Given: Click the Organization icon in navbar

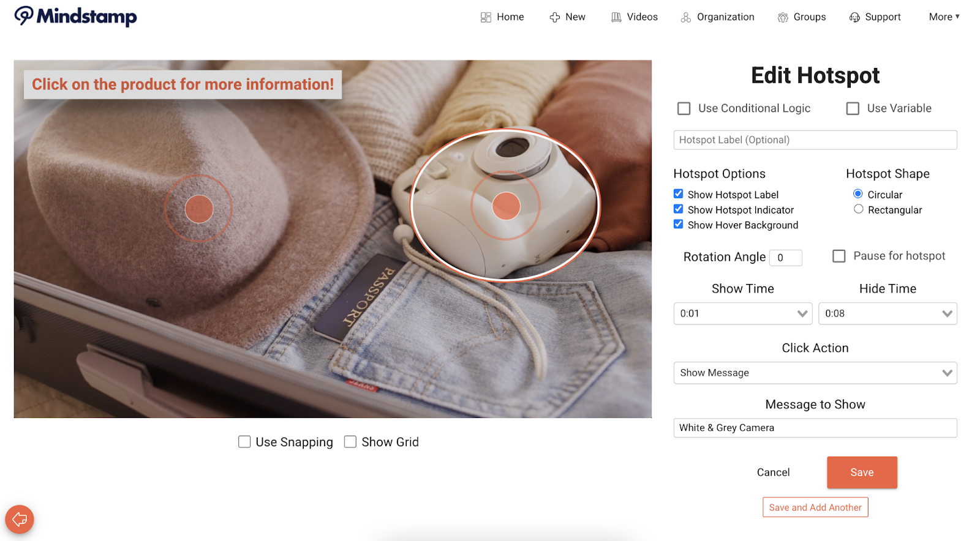Looking at the screenshot, I should pyautogui.click(x=686, y=17).
